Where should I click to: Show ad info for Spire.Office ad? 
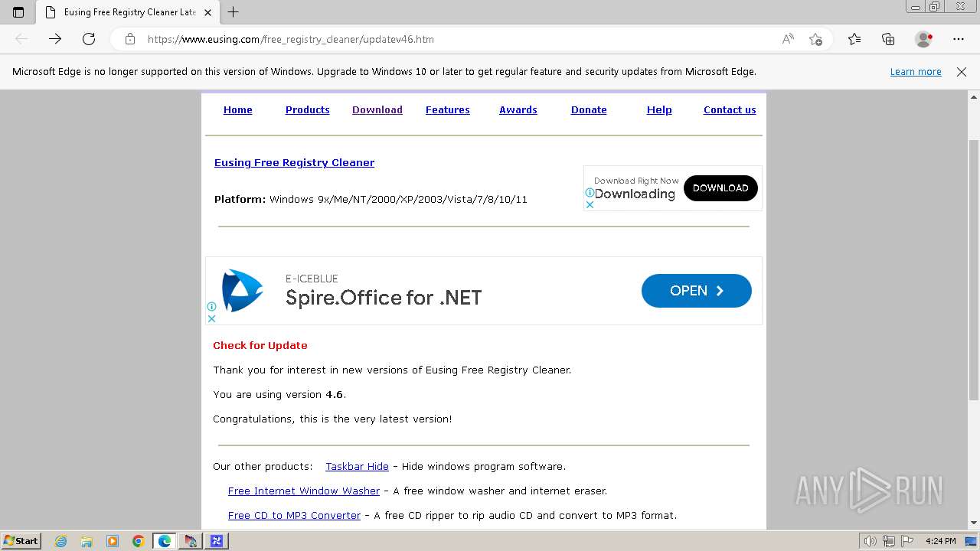click(211, 307)
